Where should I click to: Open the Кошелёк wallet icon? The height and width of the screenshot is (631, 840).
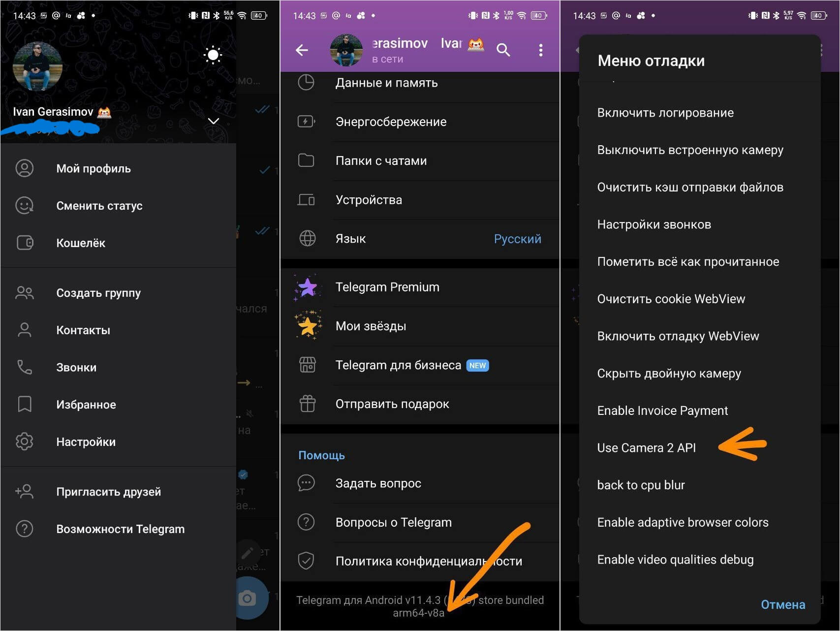pos(25,243)
